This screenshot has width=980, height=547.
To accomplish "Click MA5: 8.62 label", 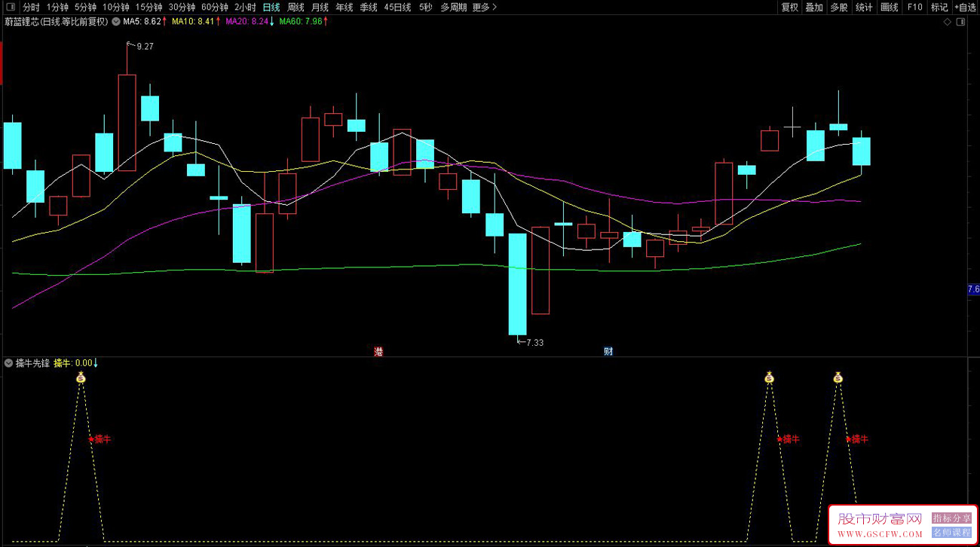I will (x=142, y=22).
